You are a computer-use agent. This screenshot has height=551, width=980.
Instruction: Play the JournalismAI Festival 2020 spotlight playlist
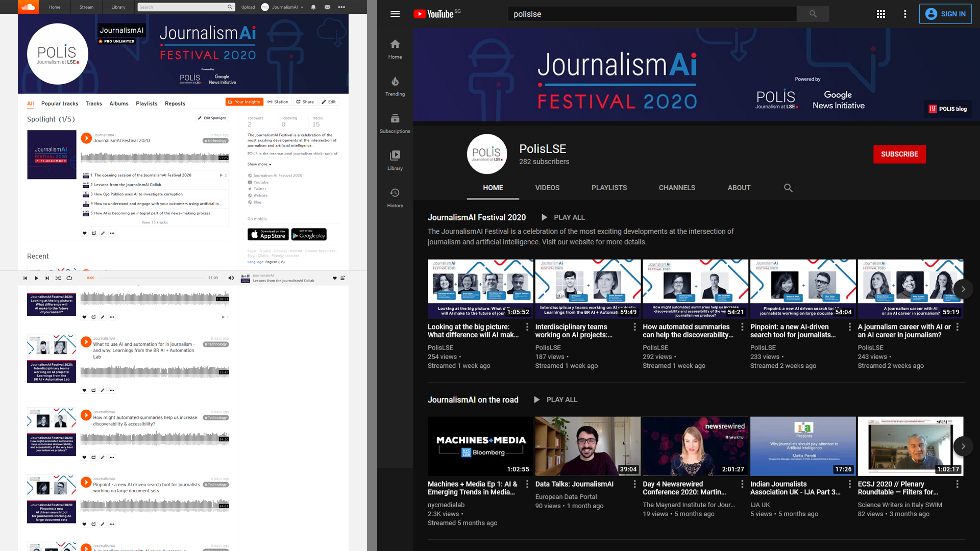click(x=86, y=138)
